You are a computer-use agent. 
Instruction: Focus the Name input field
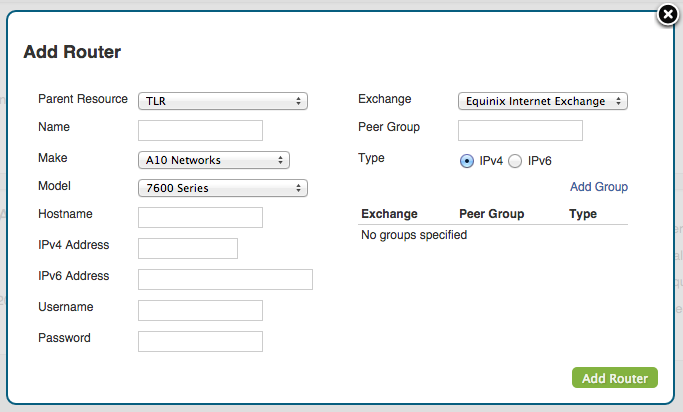pos(200,130)
